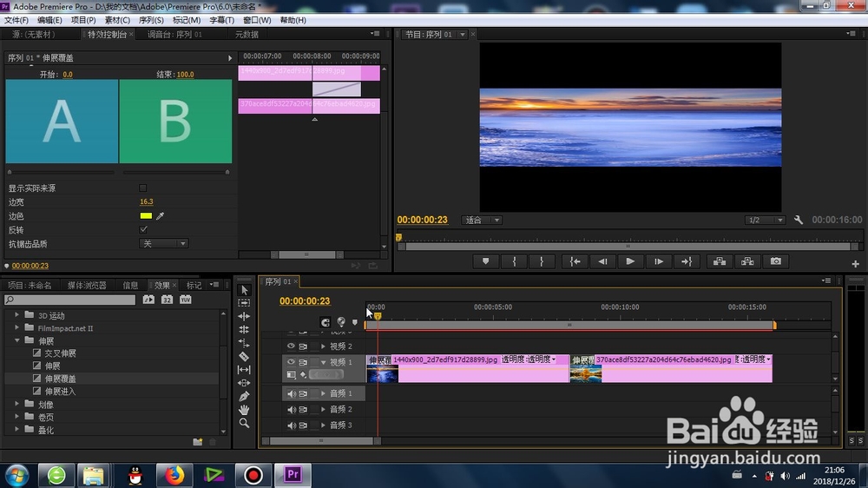Screen dimensions: 868x488
Task: Open the 抗锯齿品质 dropdown
Action: tap(163, 244)
